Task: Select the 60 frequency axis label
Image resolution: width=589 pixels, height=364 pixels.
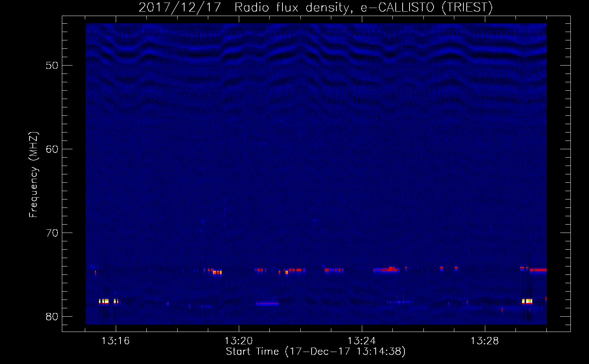Action: click(52, 149)
